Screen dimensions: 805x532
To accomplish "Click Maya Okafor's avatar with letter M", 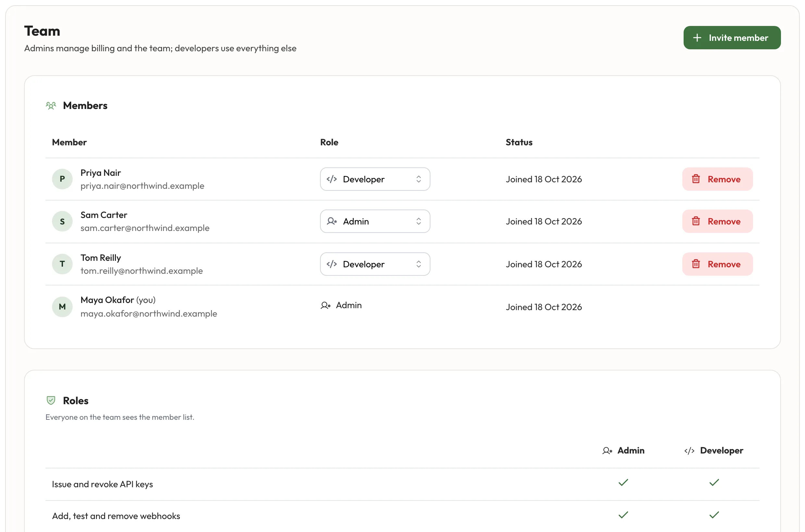I will pyautogui.click(x=62, y=307).
